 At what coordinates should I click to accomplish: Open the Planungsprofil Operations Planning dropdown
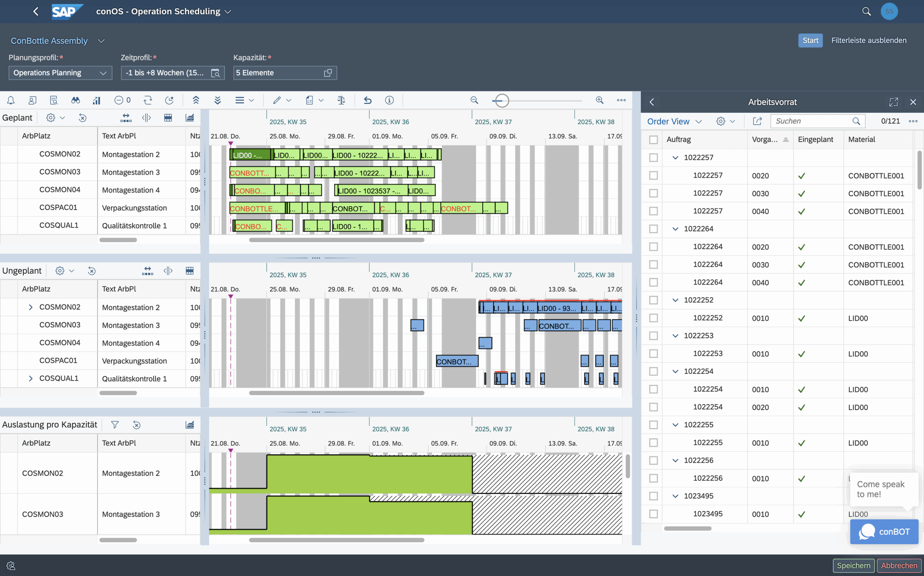[x=60, y=73]
